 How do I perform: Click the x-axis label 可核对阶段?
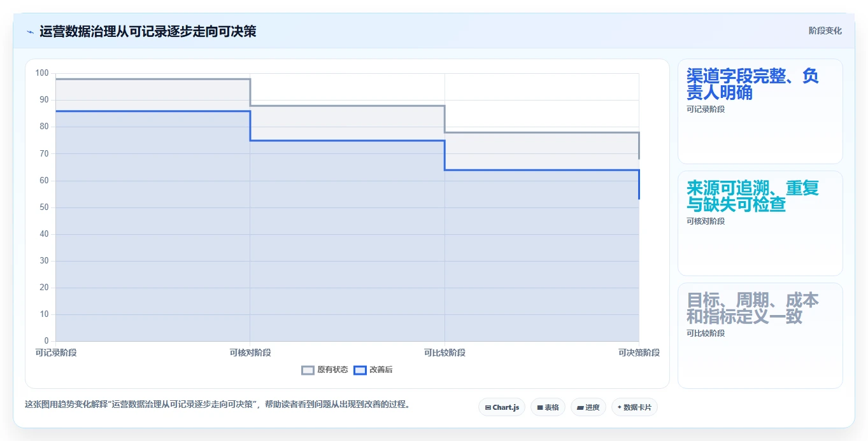(250, 353)
